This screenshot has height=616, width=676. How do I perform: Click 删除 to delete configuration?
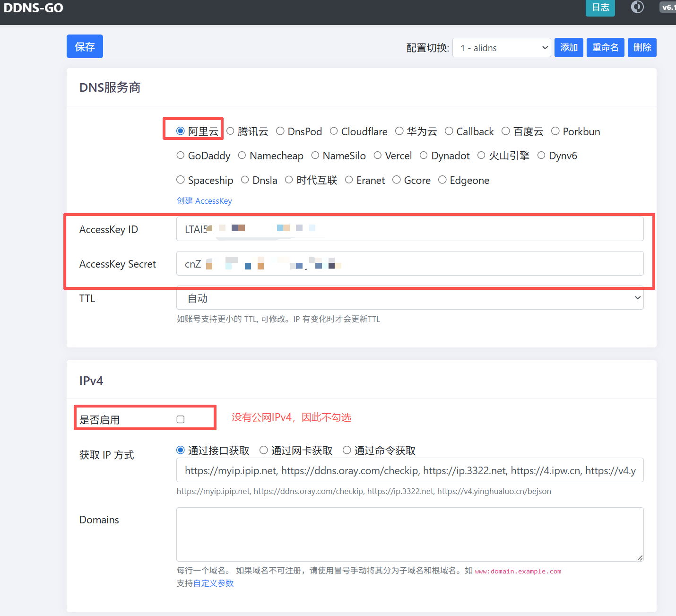click(x=642, y=48)
